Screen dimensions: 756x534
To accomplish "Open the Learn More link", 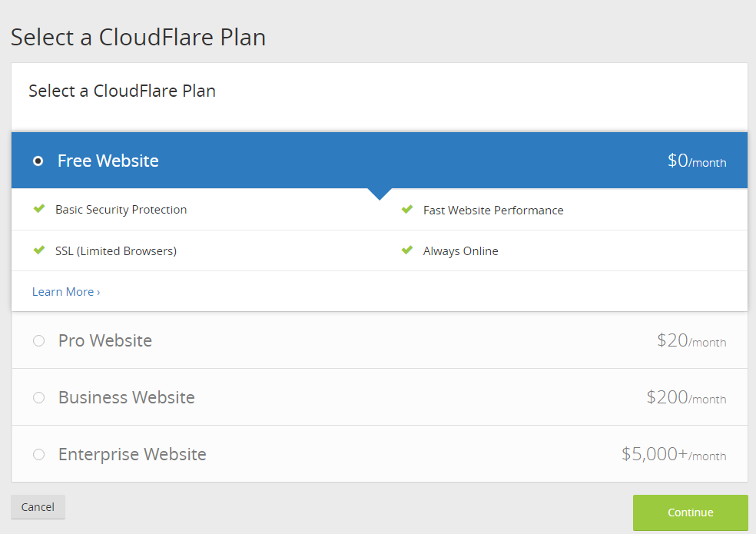I will pyautogui.click(x=66, y=292).
